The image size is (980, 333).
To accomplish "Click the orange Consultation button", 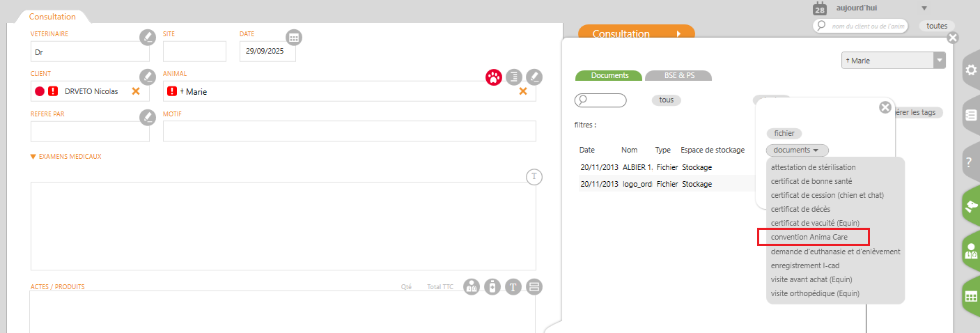I will coord(636,33).
